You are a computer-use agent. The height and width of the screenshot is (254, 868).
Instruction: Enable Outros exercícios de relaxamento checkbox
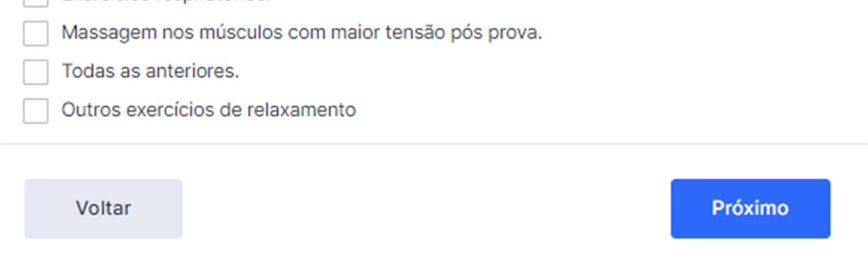pyautogui.click(x=36, y=111)
